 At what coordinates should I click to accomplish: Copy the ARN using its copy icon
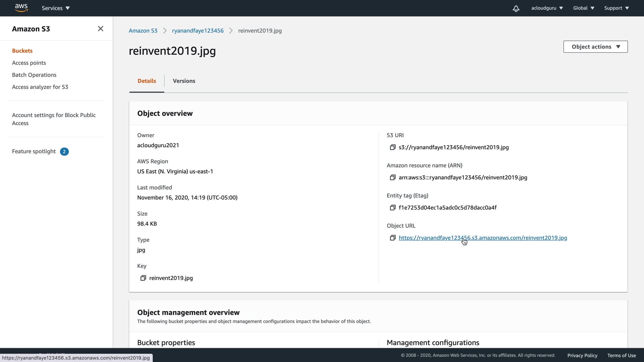(x=392, y=178)
